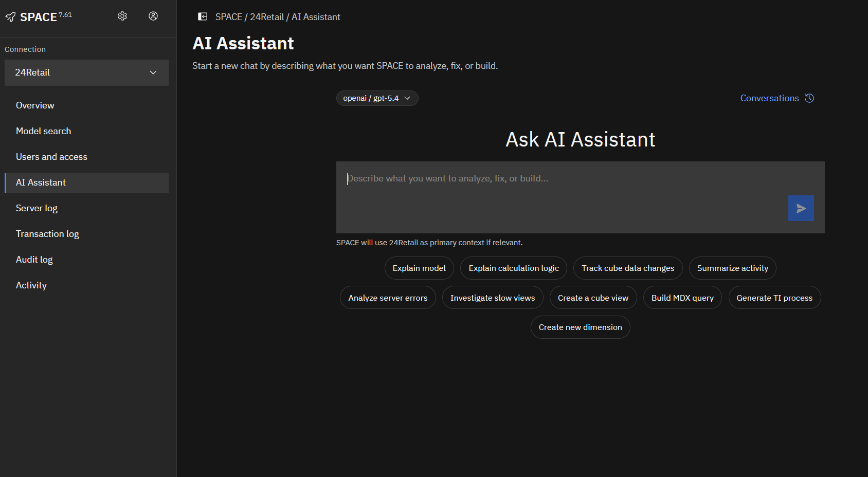
Task: Open the Conversations history link
Action: point(777,98)
